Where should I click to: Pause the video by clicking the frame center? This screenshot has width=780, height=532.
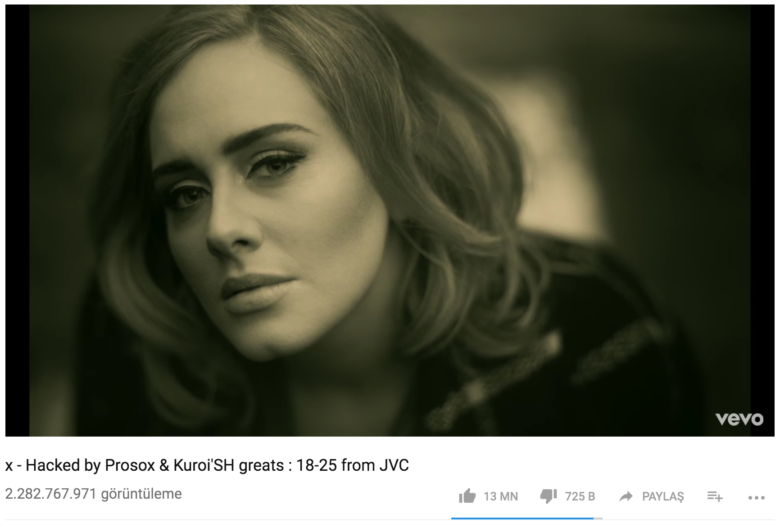point(390,221)
